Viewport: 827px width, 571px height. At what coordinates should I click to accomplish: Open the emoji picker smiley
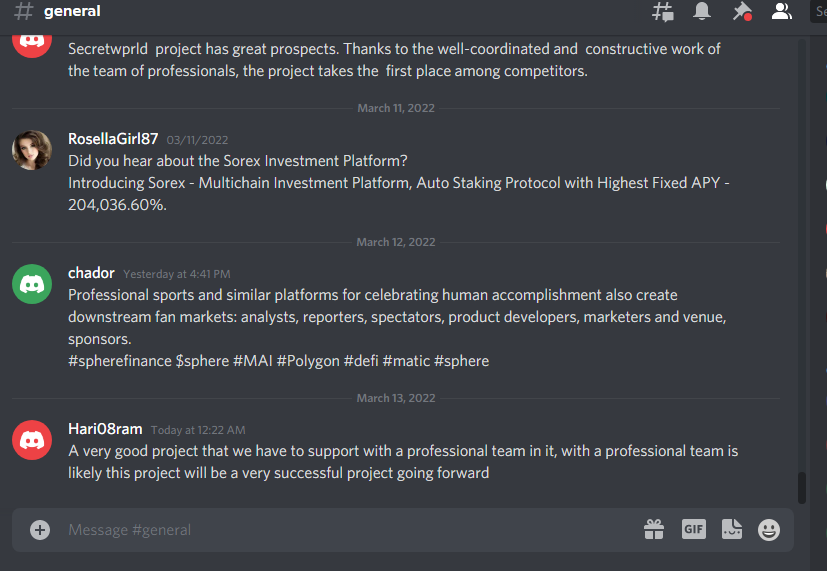[x=769, y=530]
